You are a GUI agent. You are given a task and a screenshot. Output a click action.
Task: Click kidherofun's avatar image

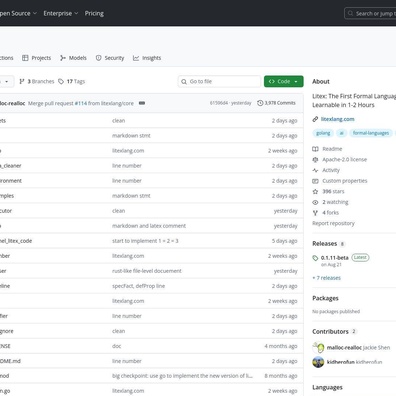[318, 362]
